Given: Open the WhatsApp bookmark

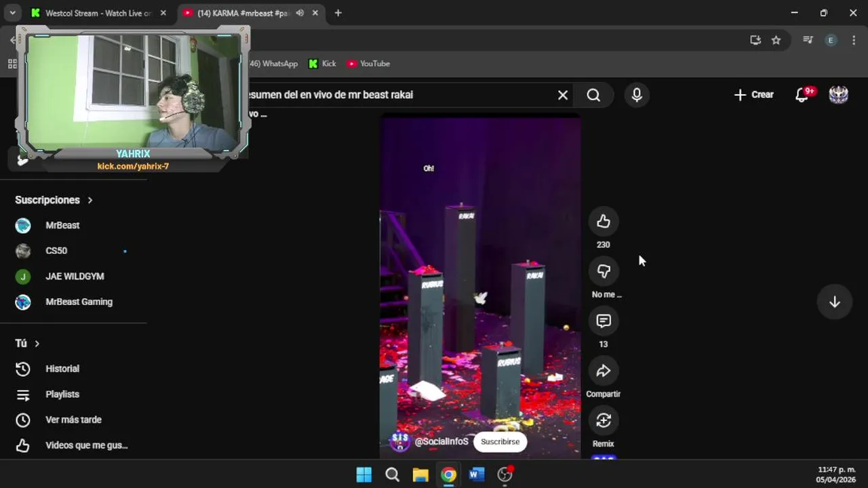Looking at the screenshot, I should point(273,64).
